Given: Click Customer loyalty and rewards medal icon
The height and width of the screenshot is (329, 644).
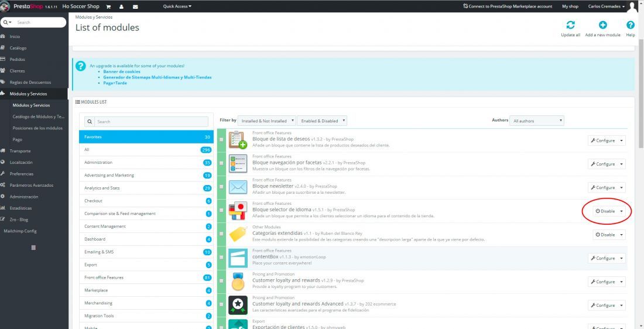Looking at the screenshot, I should [x=238, y=282].
